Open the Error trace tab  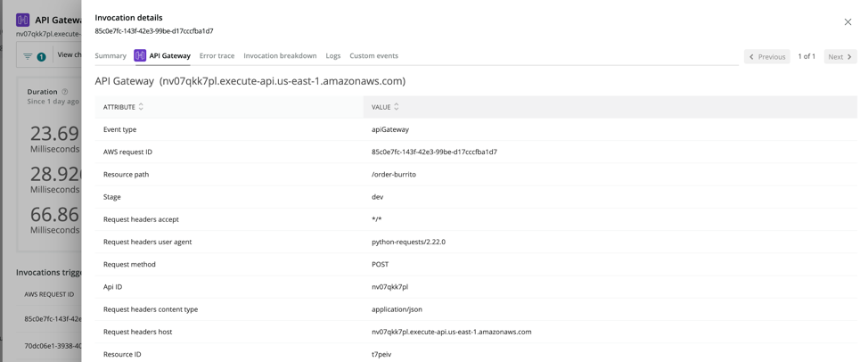[217, 56]
